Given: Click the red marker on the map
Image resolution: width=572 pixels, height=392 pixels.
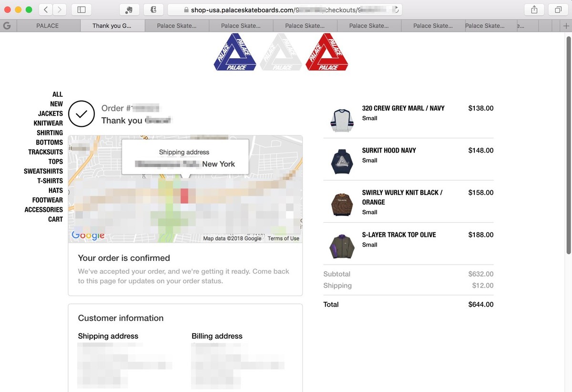Looking at the screenshot, I should click(x=184, y=196).
